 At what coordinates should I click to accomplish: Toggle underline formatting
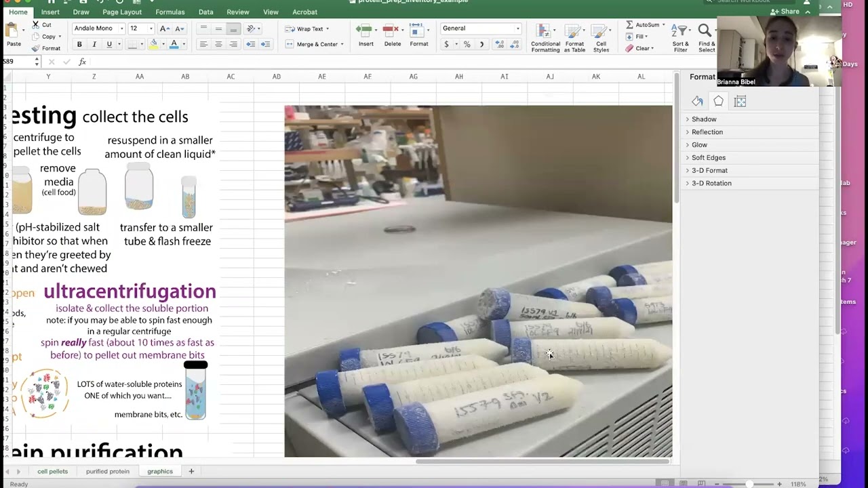pyautogui.click(x=108, y=44)
